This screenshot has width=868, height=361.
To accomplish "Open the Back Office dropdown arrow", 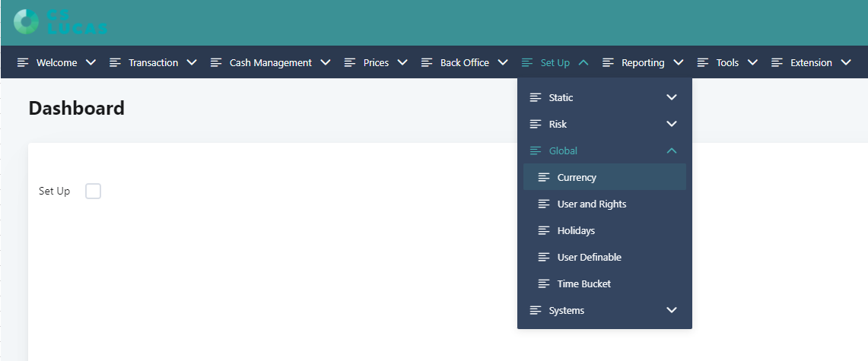I will (503, 63).
